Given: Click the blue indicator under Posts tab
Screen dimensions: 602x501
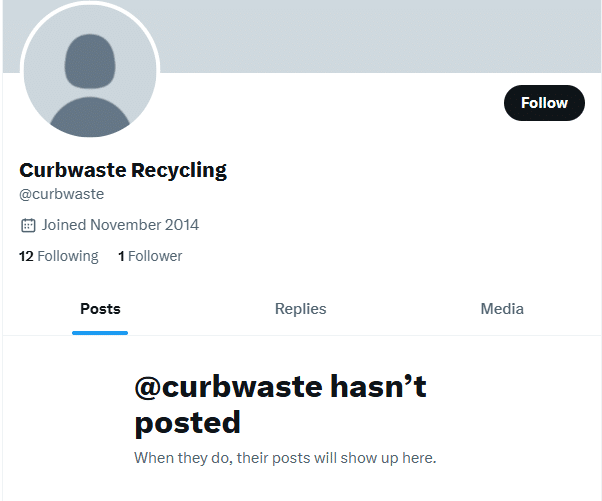Looking at the screenshot, I should (100, 333).
